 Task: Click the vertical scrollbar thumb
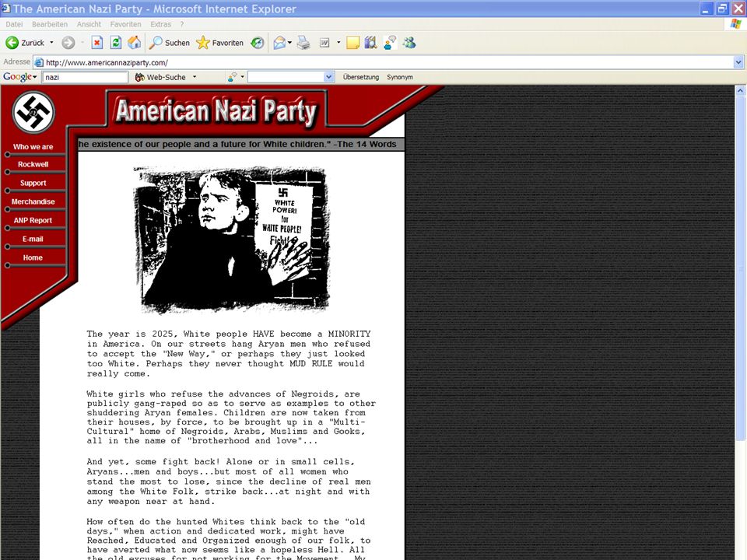click(740, 268)
